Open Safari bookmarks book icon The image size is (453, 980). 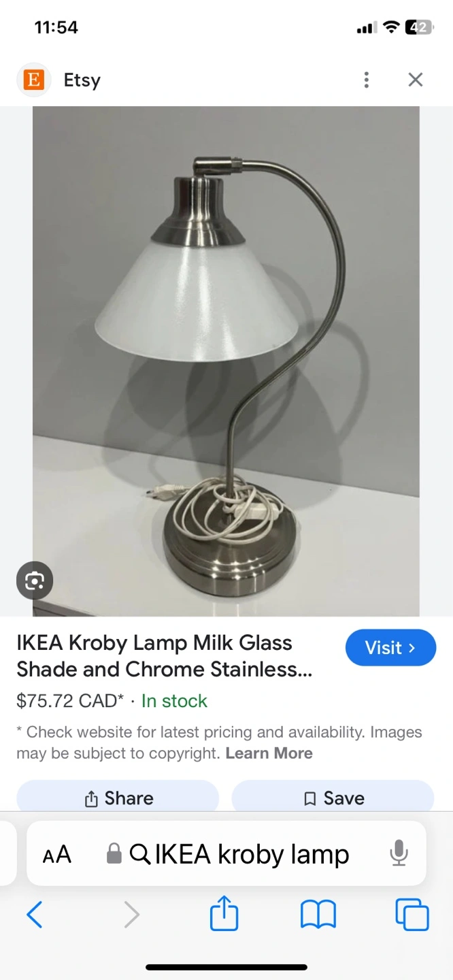tap(318, 915)
